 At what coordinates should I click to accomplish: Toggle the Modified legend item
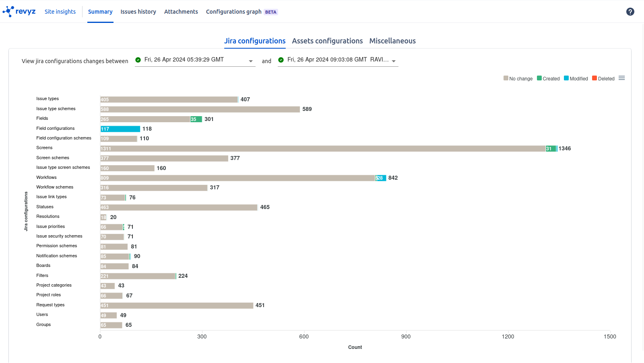[576, 78]
